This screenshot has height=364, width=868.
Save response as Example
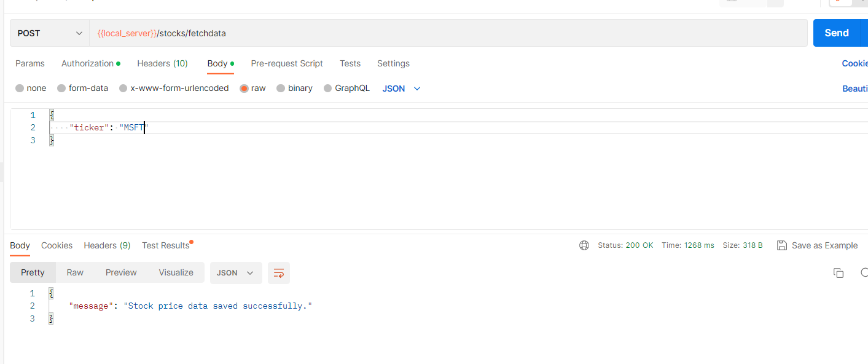coord(817,245)
